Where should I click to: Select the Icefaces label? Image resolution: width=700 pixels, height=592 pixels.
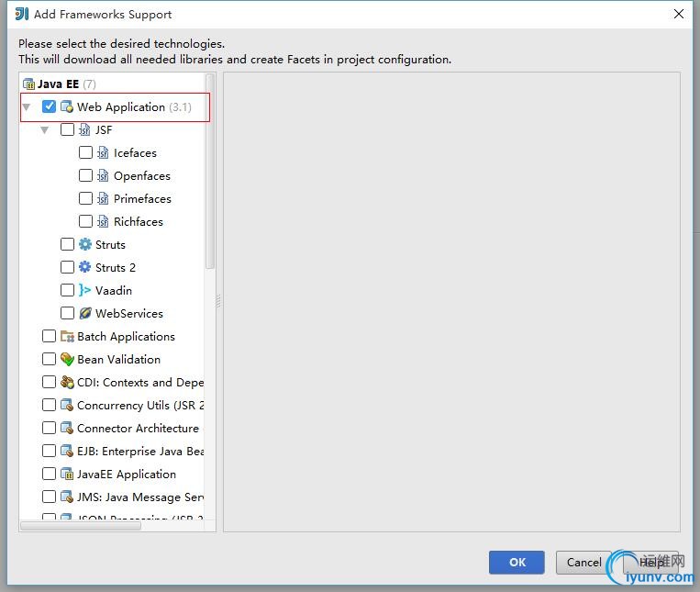[135, 153]
